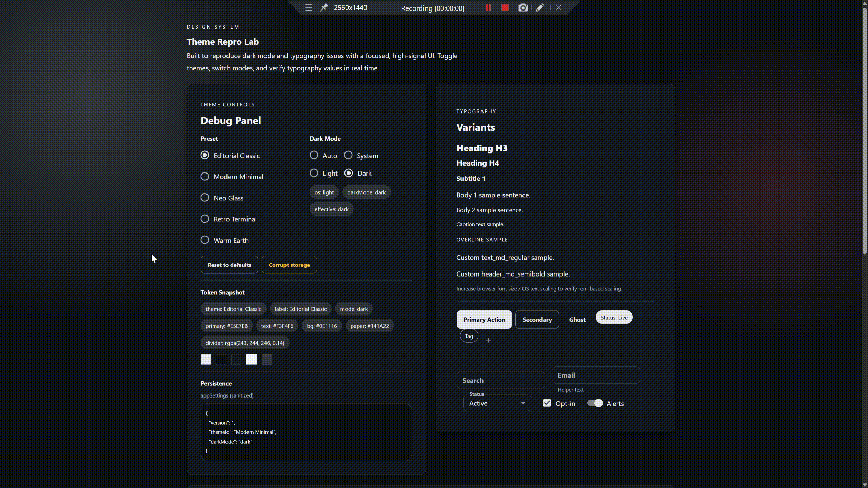Dismiss the recording toolbar
The height and width of the screenshot is (488, 868).
(558, 7)
